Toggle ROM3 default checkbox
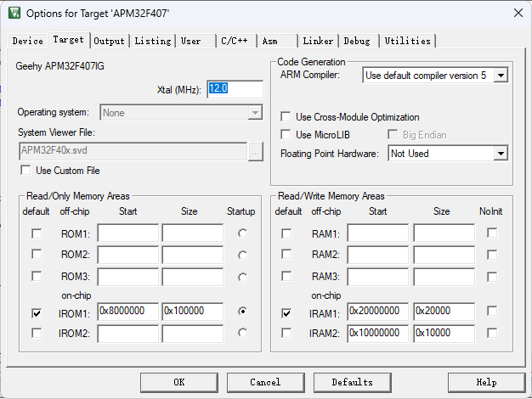Image resolution: width=532 pixels, height=399 pixels. click(x=37, y=276)
